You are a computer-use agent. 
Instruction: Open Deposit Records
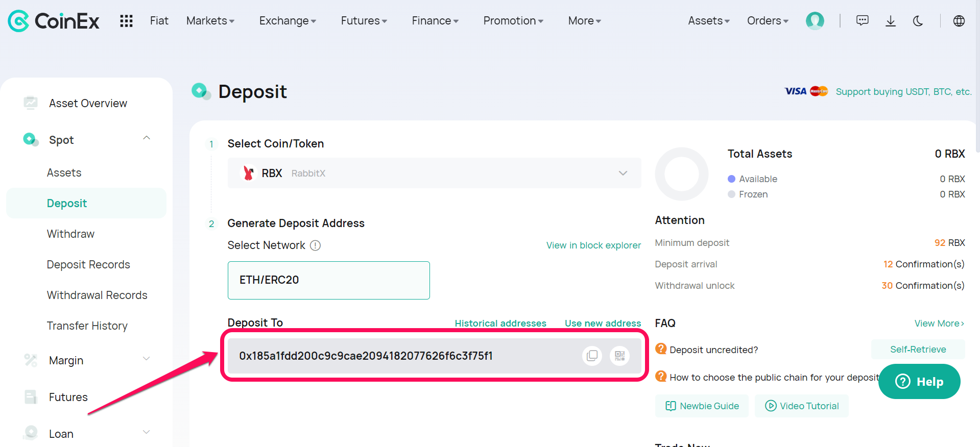tap(88, 264)
